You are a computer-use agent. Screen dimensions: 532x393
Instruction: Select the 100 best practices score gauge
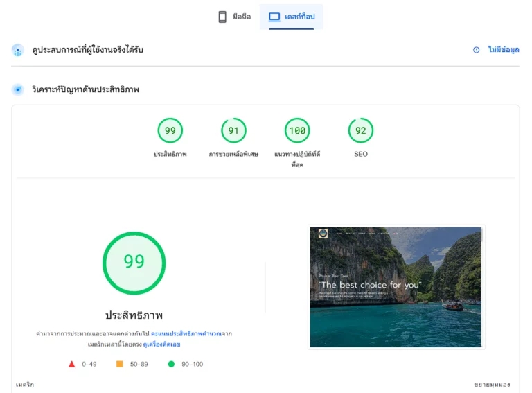point(297,131)
